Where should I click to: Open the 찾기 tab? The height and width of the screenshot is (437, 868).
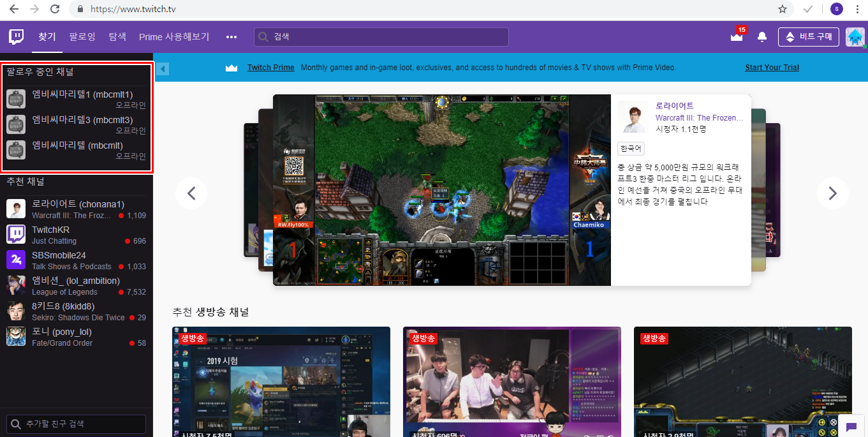[47, 37]
